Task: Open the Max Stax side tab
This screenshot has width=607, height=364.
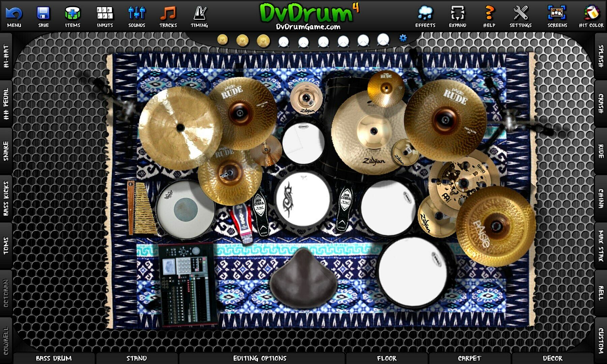Action: coord(601,245)
